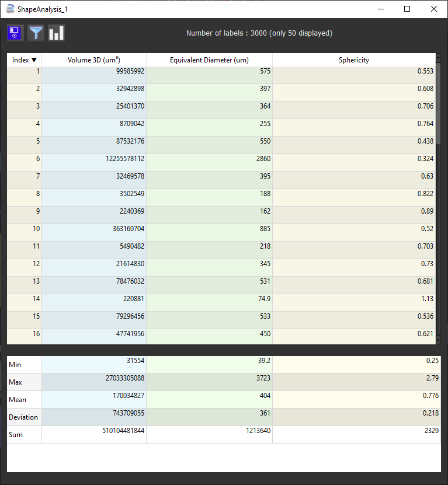Screen dimensions: 448x485
Task: Click volume cell 220881
Action: pyautogui.click(x=94, y=303)
